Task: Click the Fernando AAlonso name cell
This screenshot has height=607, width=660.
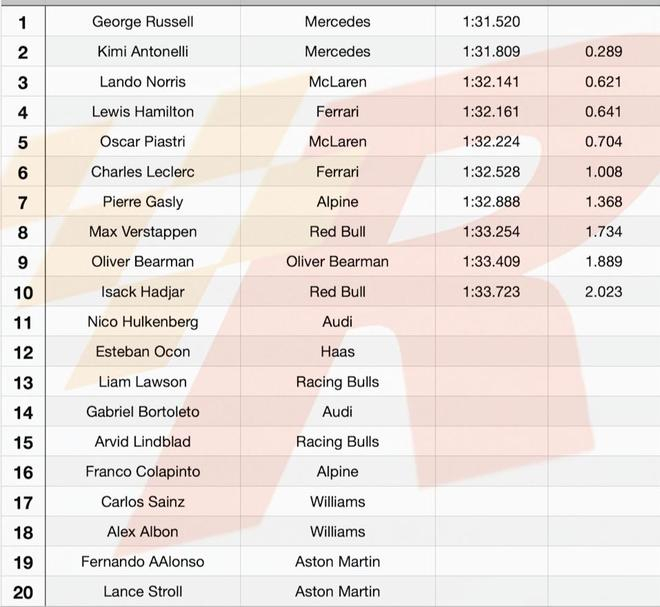Action: 143,561
